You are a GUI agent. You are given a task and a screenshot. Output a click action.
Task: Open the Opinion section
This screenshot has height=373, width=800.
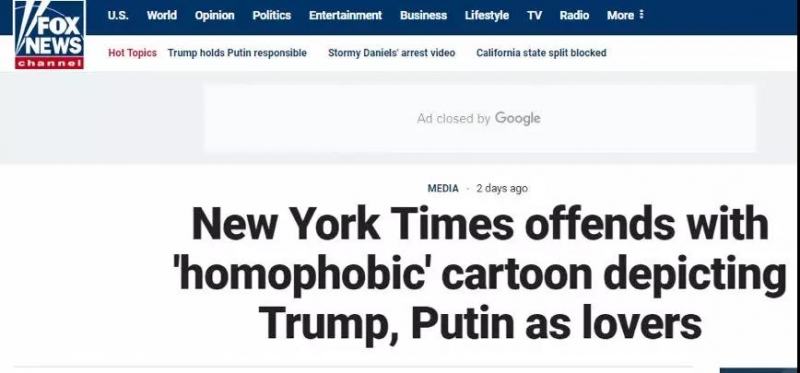point(214,16)
